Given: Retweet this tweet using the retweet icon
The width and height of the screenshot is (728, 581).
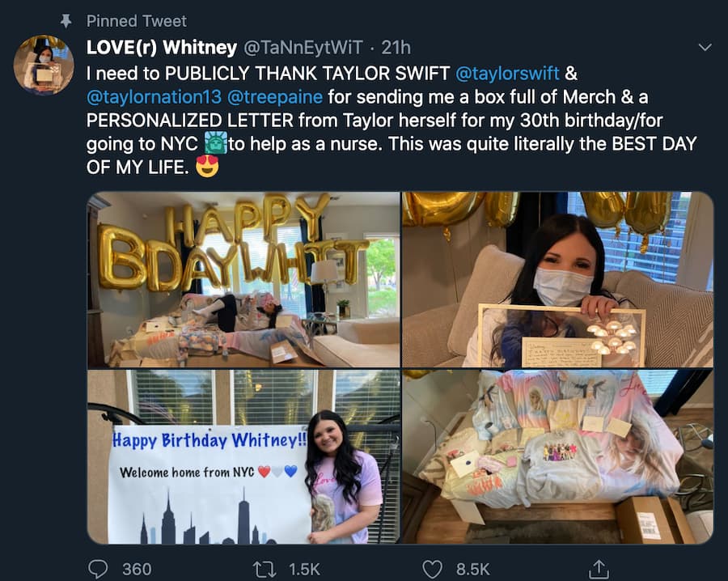Looking at the screenshot, I should (265, 569).
